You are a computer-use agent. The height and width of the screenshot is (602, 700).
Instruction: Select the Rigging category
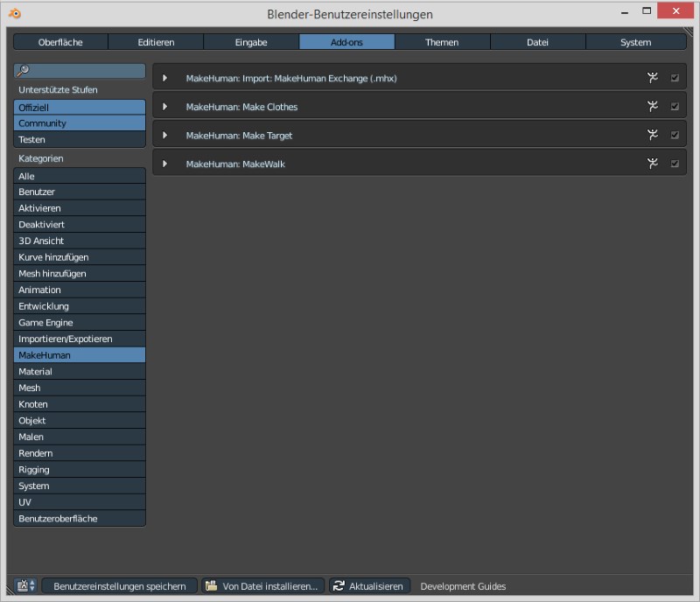80,469
